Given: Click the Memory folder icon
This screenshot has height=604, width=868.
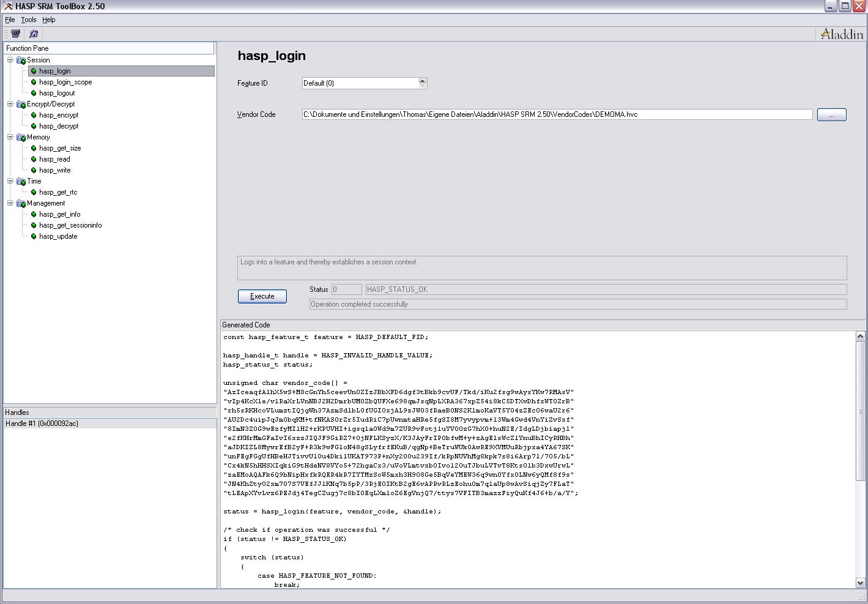Looking at the screenshot, I should tap(21, 137).
